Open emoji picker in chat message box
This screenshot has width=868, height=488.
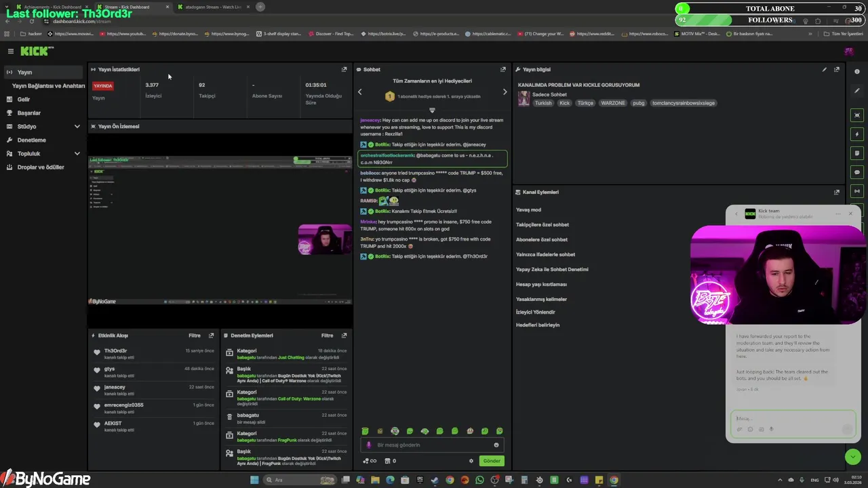coord(496,445)
